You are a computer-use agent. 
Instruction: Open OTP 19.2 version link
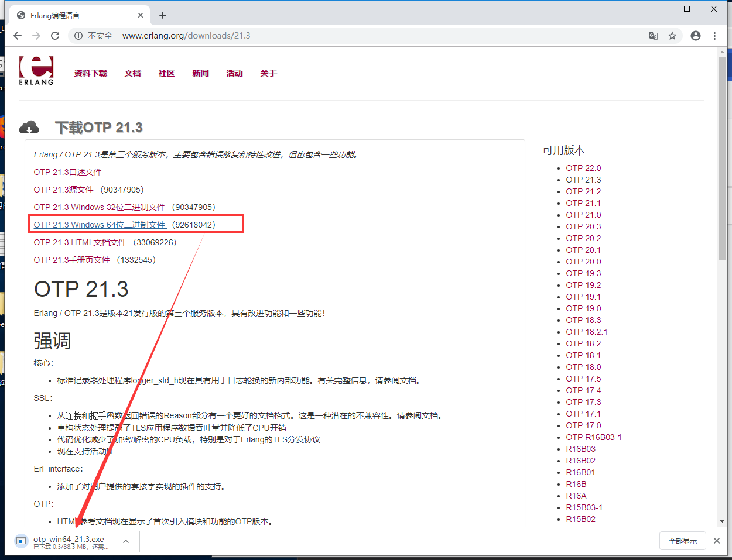coord(583,285)
